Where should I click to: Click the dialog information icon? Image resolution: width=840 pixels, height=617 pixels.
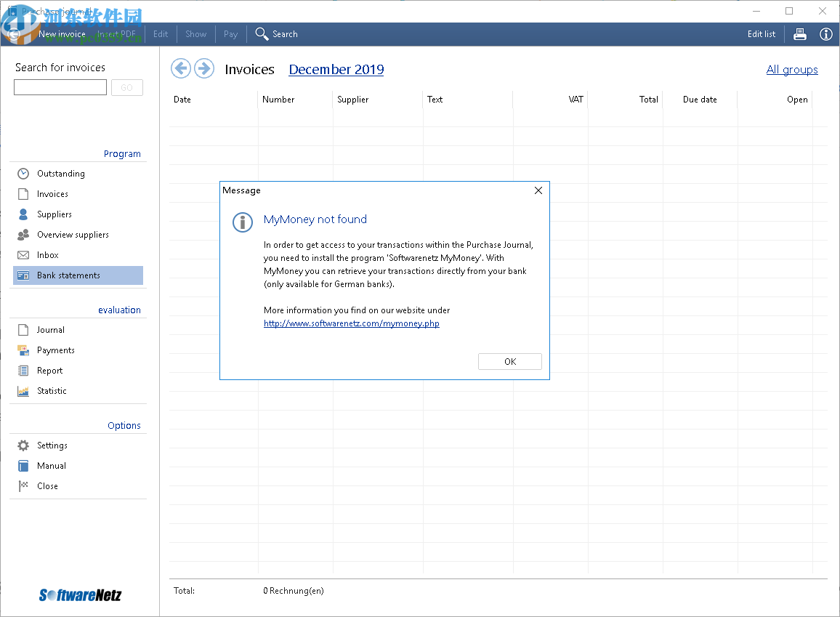coord(243,222)
